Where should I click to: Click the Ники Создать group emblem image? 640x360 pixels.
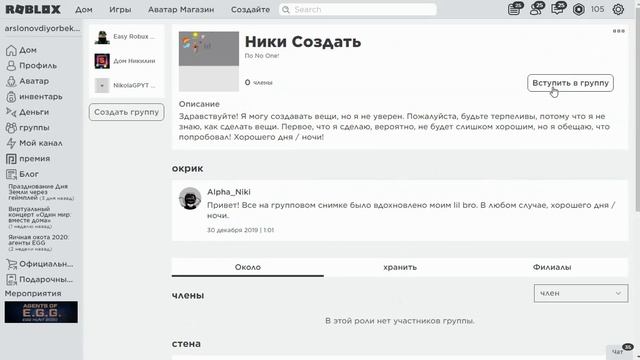coord(209,61)
